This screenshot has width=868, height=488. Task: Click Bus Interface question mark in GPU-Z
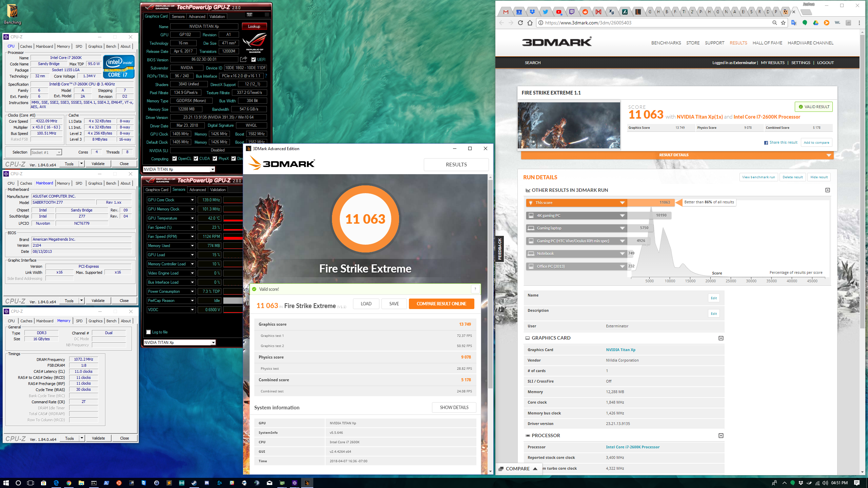point(266,76)
